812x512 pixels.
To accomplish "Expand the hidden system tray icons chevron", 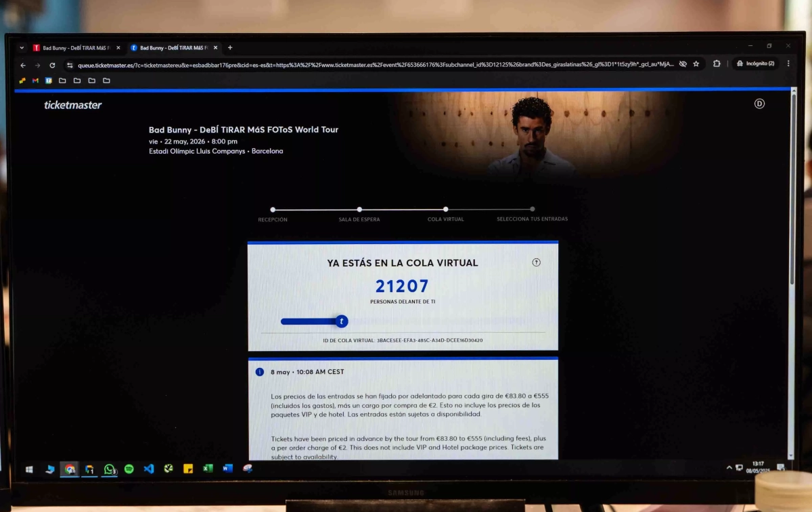I will [x=729, y=467].
